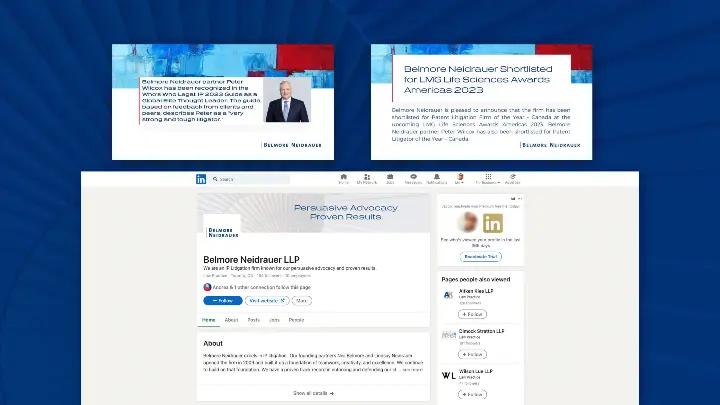Screen dimensions: 720x405
Task: Click the Belmore Neidrauer LLP page title
Action: 251,259
